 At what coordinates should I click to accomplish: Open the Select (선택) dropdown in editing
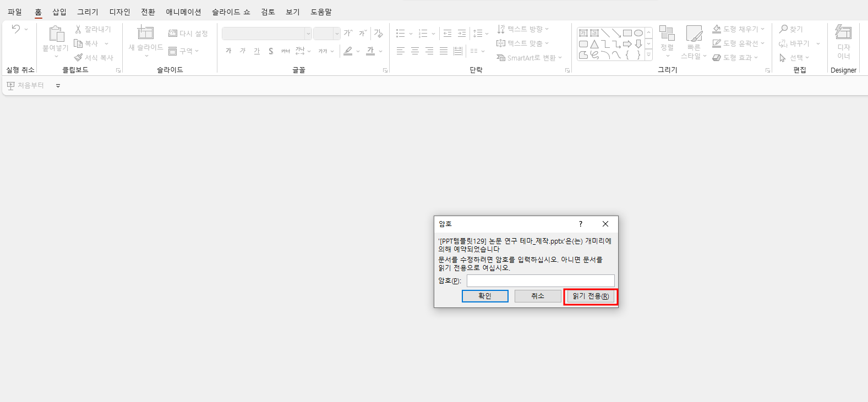point(807,58)
